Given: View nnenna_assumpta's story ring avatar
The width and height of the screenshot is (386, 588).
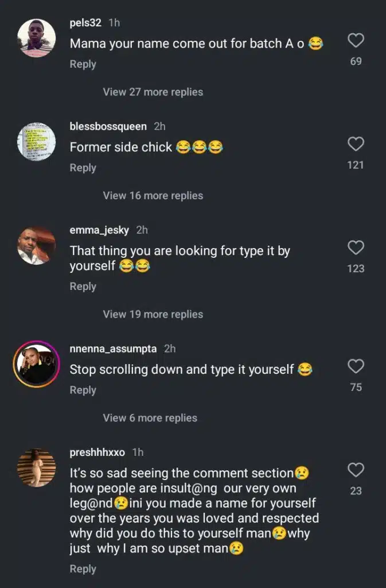Looking at the screenshot, I should pos(37,365).
